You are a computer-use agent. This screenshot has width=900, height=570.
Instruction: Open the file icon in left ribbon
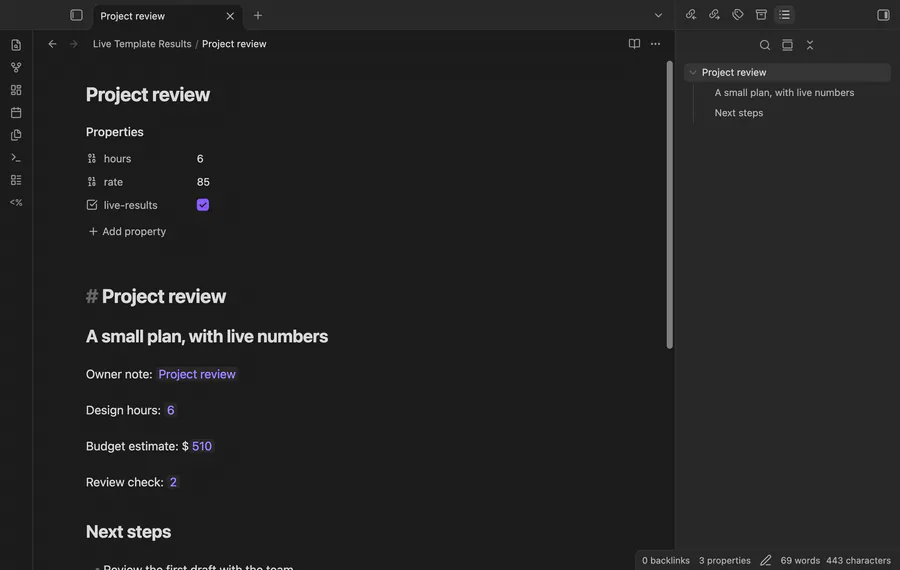[16, 45]
